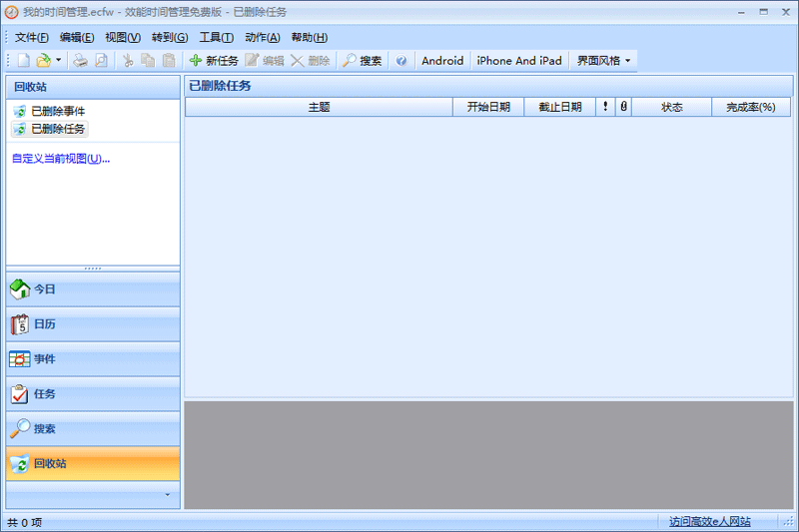The height and width of the screenshot is (532, 799).
Task: Select 已删除事件 in recycle bin list
Action: click(49, 111)
